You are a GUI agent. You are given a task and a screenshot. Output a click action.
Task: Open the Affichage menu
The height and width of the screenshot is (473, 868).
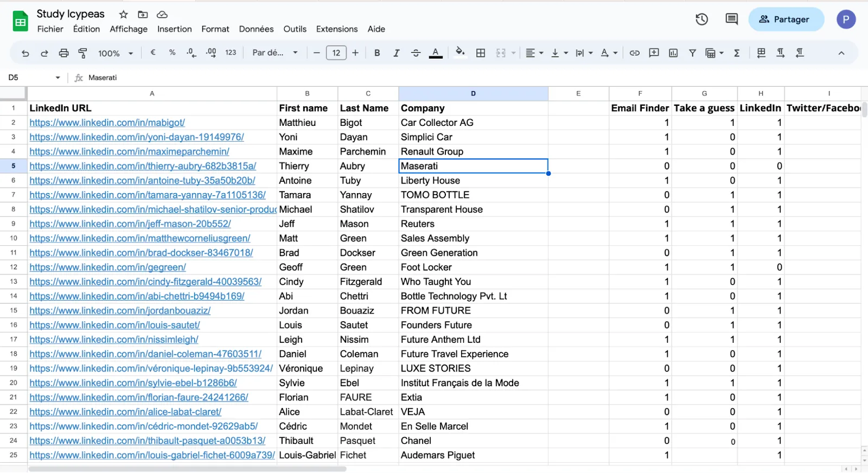[129, 29]
